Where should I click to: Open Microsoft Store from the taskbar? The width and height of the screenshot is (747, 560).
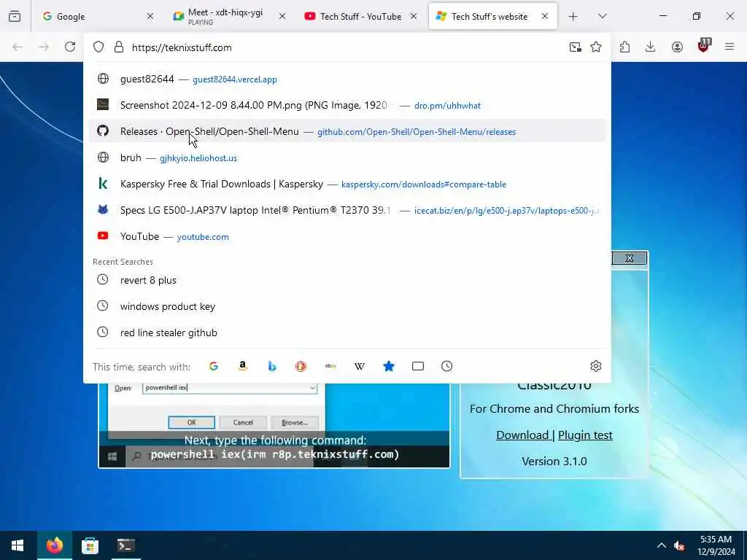pos(90,545)
